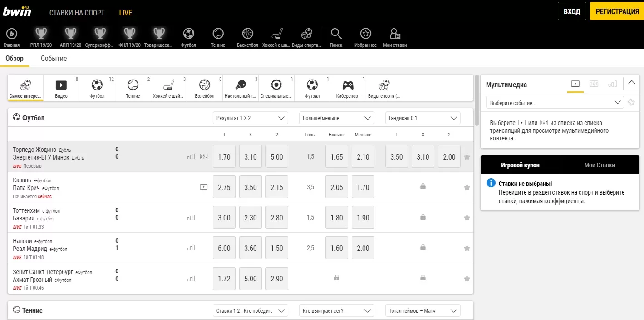
Task: Select the Баскетбол icon in top navigation
Action: tap(247, 34)
